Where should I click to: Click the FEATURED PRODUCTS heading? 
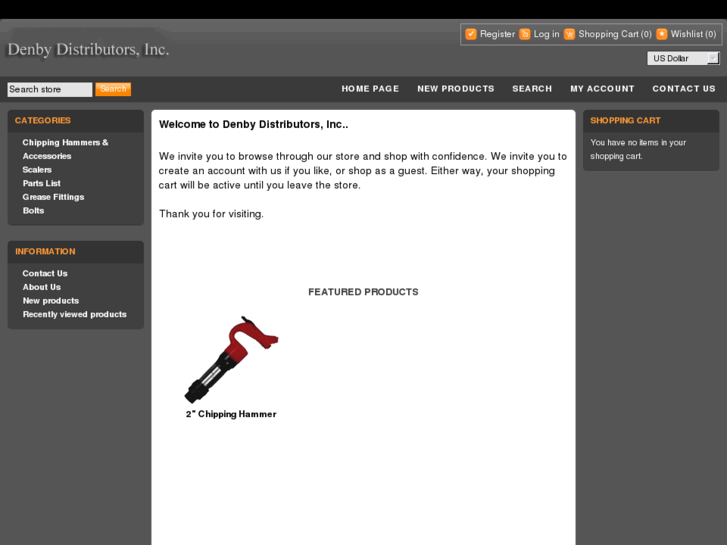(363, 292)
